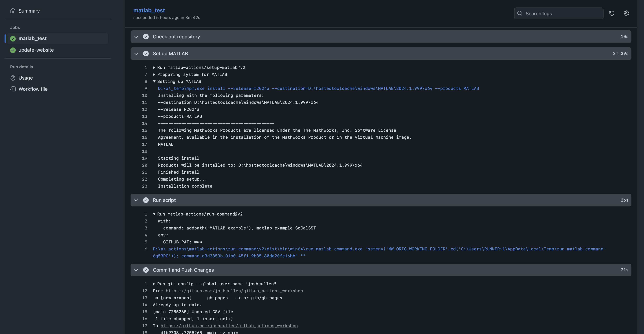Expand the Run git config log group
The height and width of the screenshot is (334, 644).
154,284
